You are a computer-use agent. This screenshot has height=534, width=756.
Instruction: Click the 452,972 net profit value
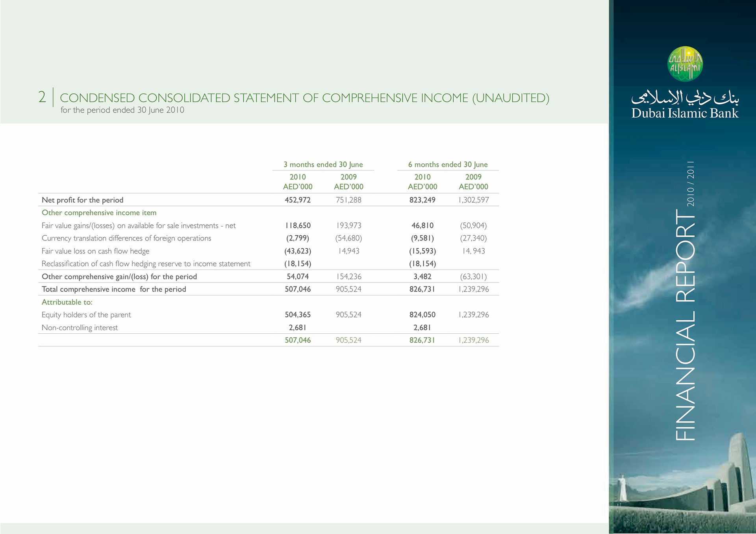pyautogui.click(x=298, y=200)
